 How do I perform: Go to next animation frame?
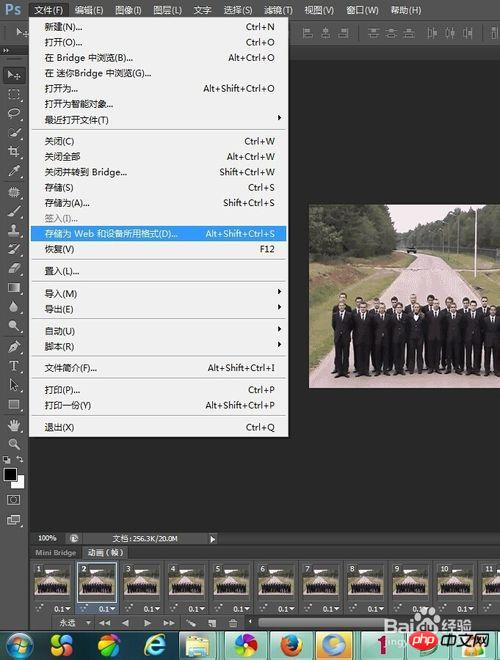(169, 623)
